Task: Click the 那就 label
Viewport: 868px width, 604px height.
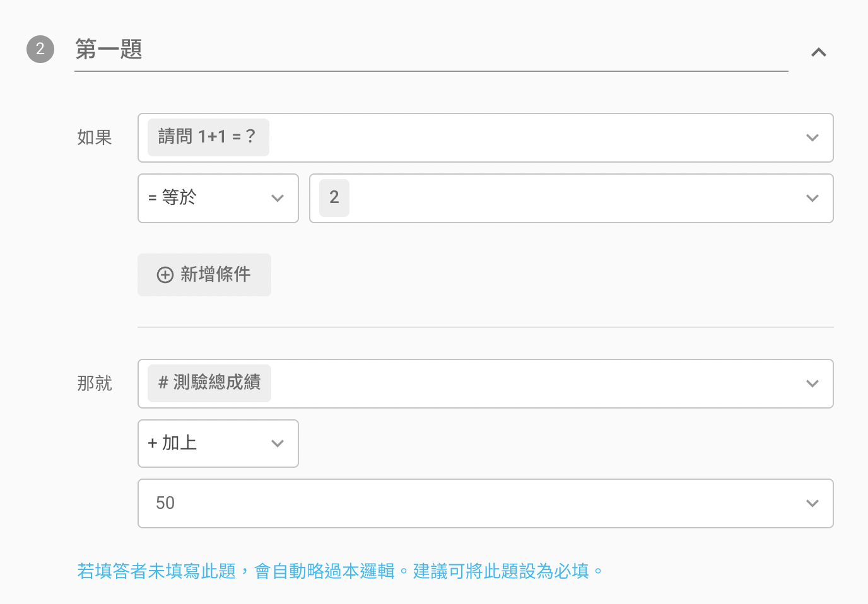Action: [x=95, y=383]
